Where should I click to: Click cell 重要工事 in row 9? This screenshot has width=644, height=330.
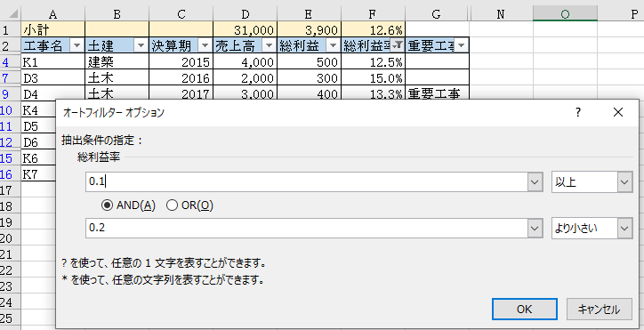438,93
